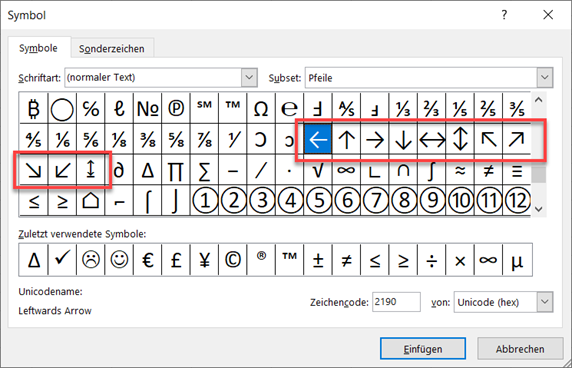Click the Einfügen button

point(423,349)
